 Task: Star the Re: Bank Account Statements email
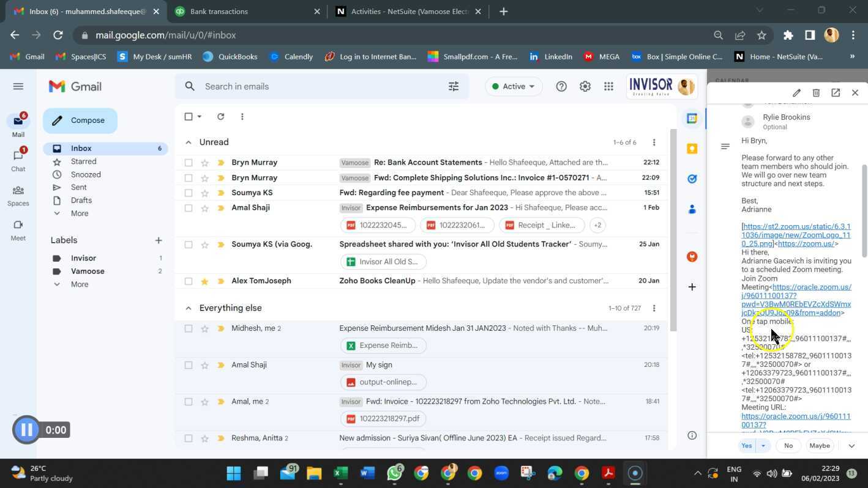(x=204, y=163)
